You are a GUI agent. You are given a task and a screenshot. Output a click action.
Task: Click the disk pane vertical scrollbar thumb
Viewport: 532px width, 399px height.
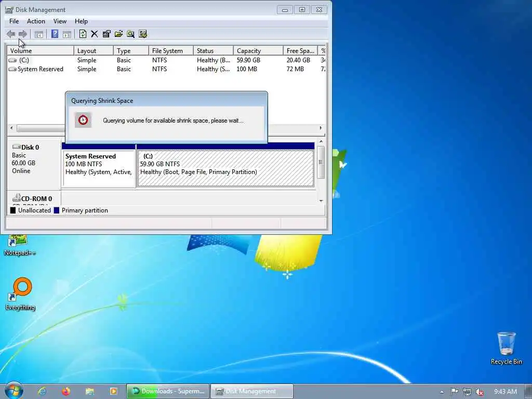tap(321, 162)
